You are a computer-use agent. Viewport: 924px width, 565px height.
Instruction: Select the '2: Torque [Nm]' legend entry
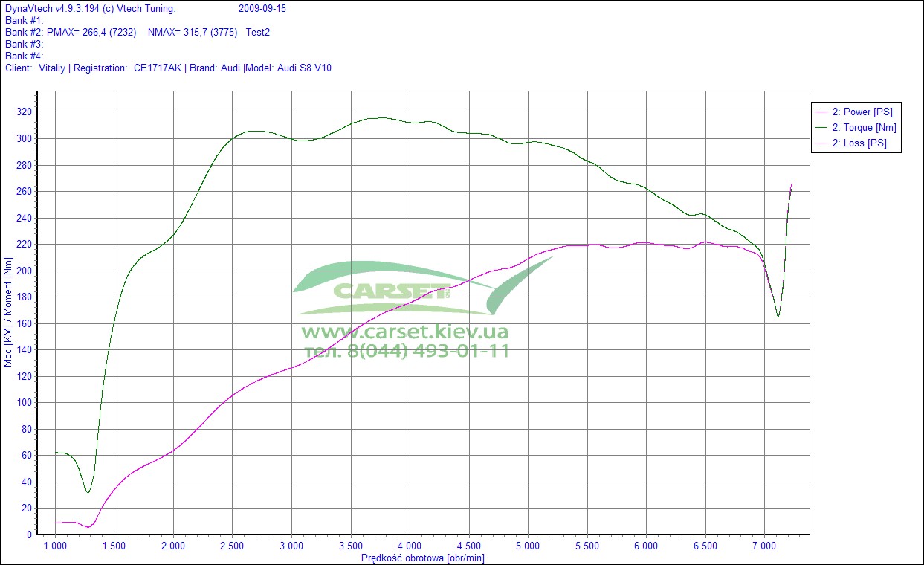pyautogui.click(x=864, y=128)
